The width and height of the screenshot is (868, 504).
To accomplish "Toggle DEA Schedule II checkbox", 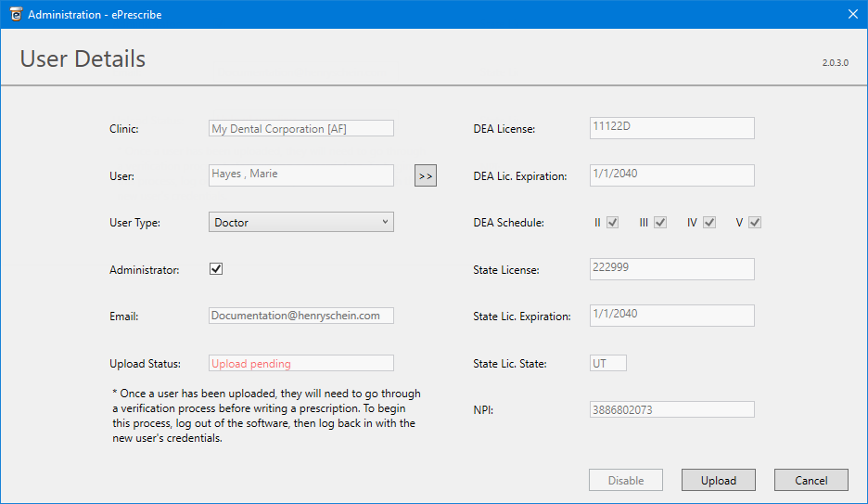I will point(612,223).
